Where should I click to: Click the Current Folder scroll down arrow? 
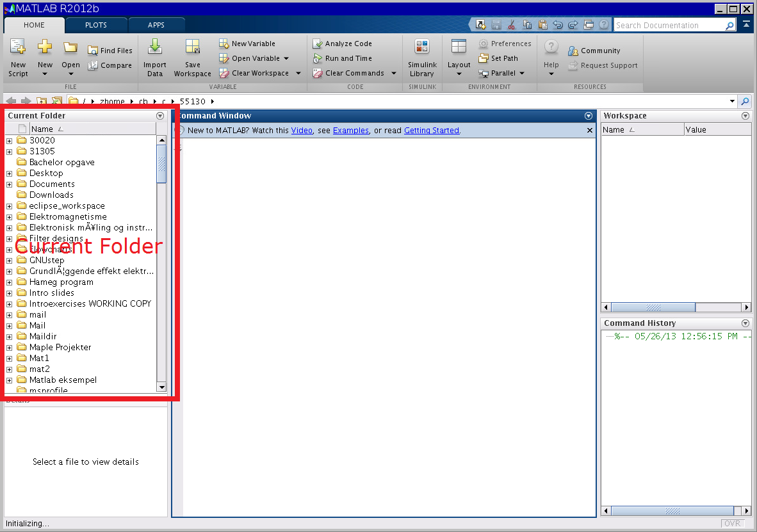tap(162, 387)
